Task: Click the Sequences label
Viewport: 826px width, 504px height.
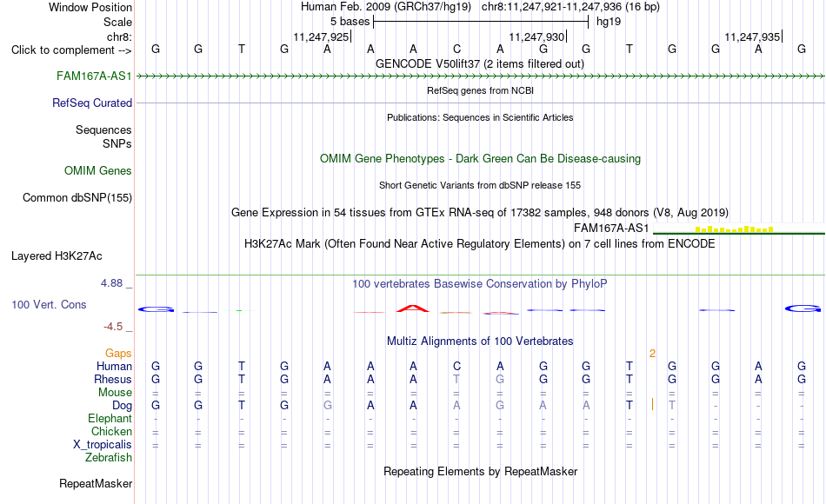Action: pyautogui.click(x=103, y=129)
